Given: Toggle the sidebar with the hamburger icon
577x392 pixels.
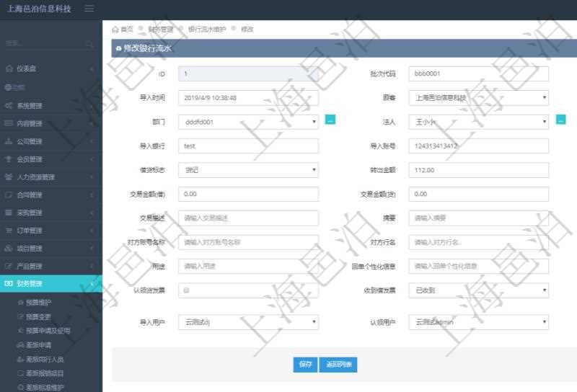Looking at the screenshot, I should tap(89, 8).
